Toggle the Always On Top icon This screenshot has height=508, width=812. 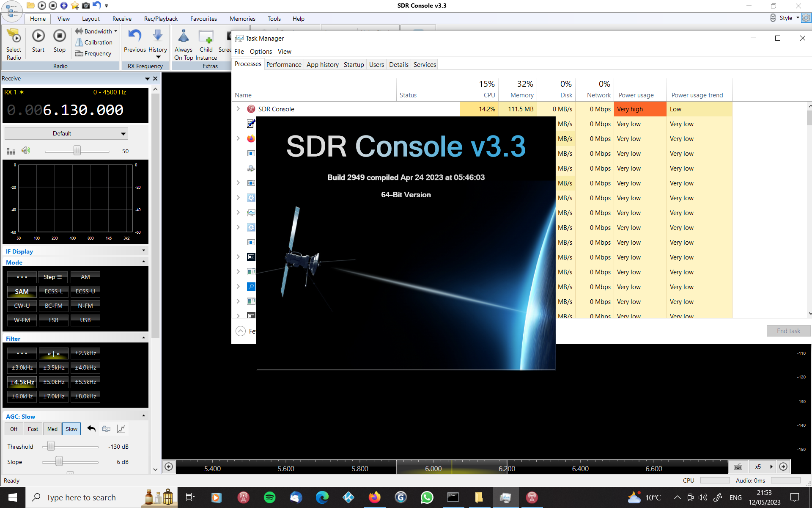[x=183, y=37]
